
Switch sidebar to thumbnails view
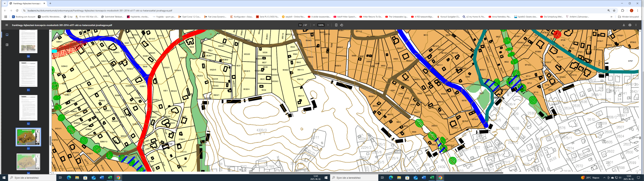coord(7,35)
